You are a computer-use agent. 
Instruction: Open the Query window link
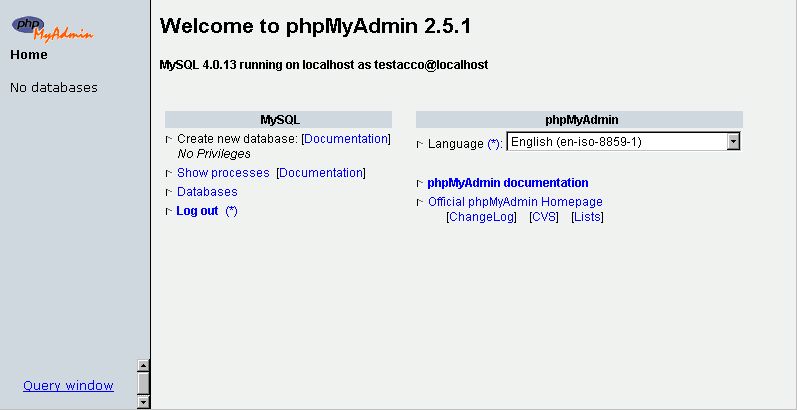point(68,386)
